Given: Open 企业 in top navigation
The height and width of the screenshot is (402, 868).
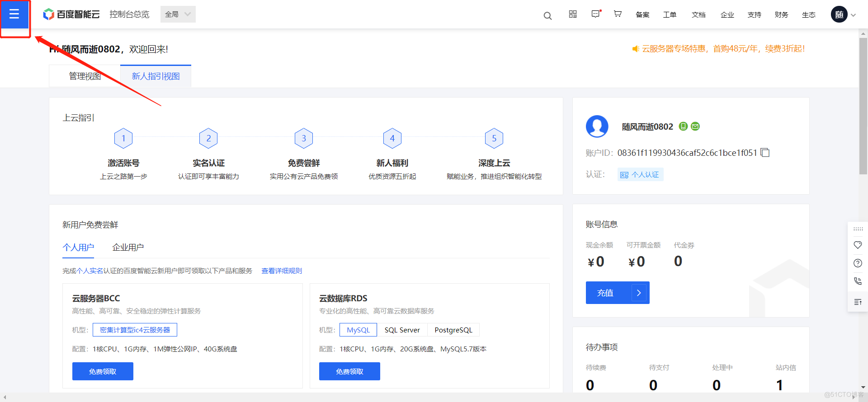Looking at the screenshot, I should (x=727, y=14).
